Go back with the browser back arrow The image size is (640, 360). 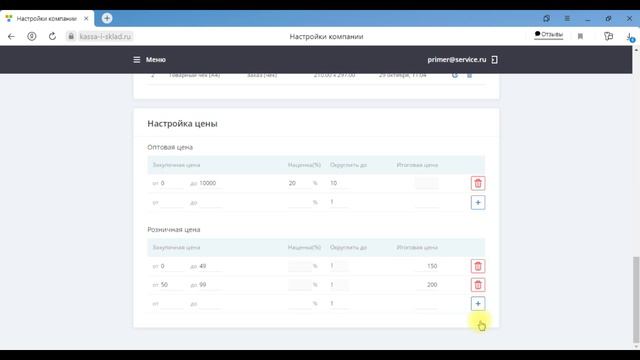[11, 36]
